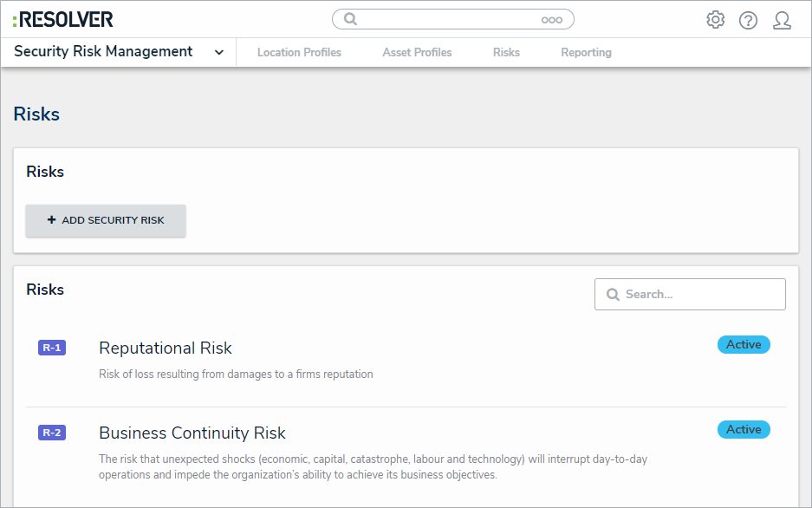Image resolution: width=812 pixels, height=508 pixels.
Task: Expand the Security Risk Management dropdown
Action: tap(219, 52)
